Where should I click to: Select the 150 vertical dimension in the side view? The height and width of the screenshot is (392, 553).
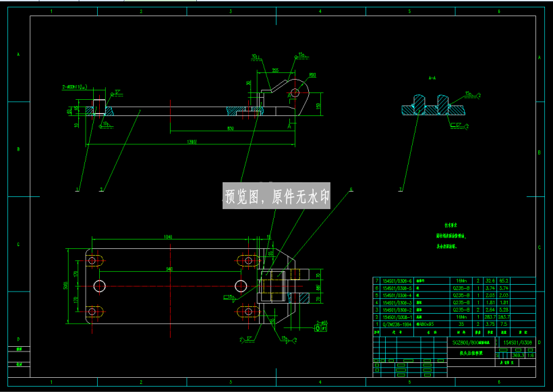pyautogui.click(x=318, y=106)
